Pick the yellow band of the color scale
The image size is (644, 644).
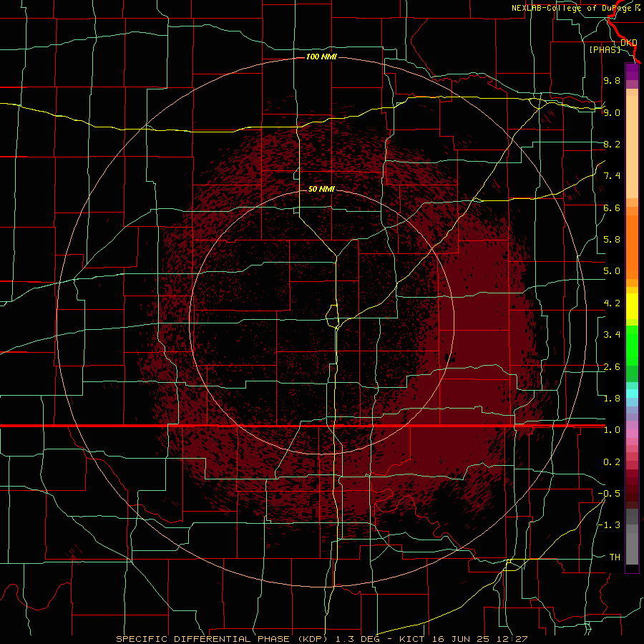pyautogui.click(x=632, y=306)
